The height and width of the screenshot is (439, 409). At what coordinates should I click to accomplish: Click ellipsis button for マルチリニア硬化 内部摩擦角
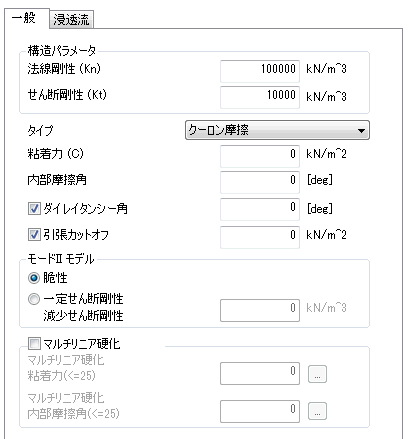(317, 411)
